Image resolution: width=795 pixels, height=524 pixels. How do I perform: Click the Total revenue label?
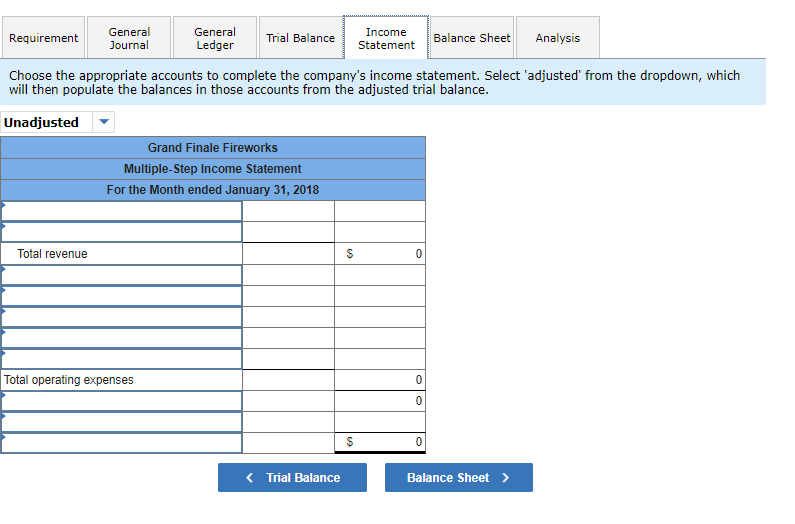52,254
